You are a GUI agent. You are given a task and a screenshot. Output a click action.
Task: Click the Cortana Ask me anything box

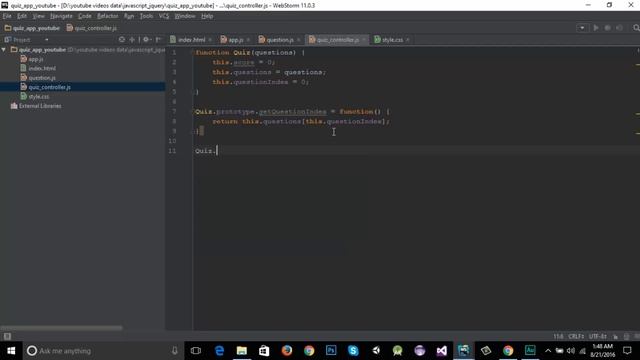[x=102, y=351]
